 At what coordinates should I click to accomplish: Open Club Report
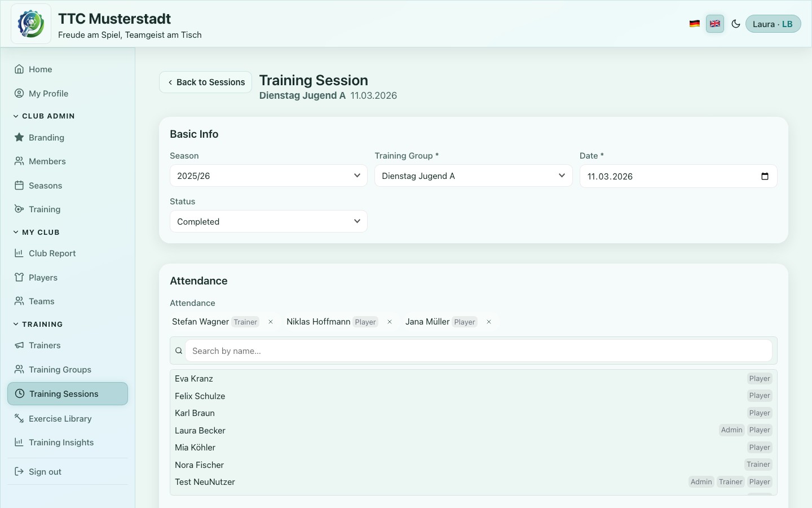pos(68,253)
